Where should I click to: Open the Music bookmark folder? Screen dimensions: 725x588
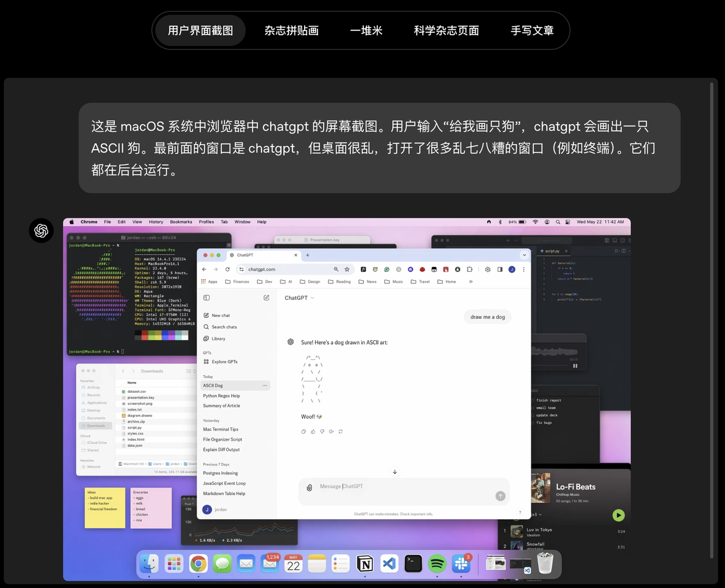coord(394,282)
